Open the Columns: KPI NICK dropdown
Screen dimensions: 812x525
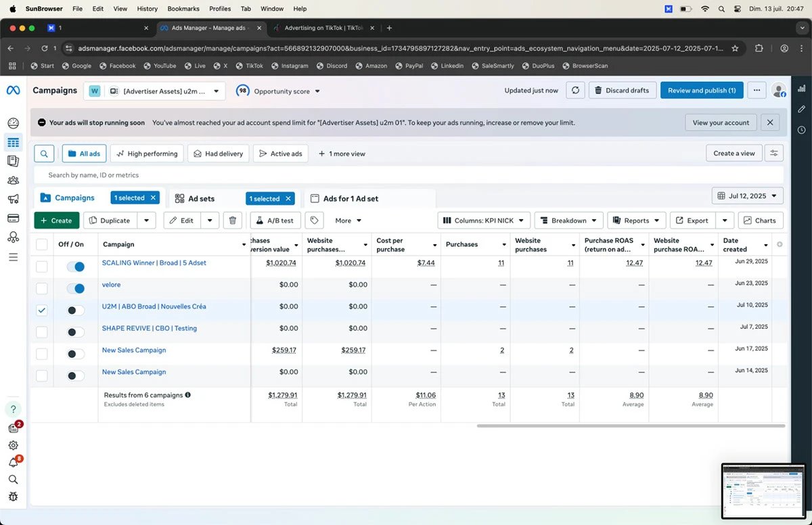click(x=483, y=221)
